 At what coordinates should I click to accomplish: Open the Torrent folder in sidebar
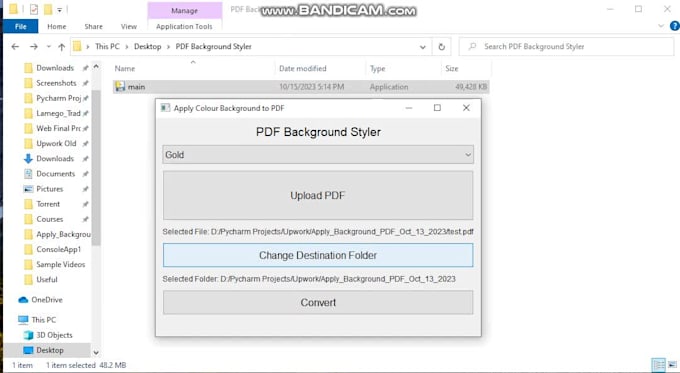point(48,204)
